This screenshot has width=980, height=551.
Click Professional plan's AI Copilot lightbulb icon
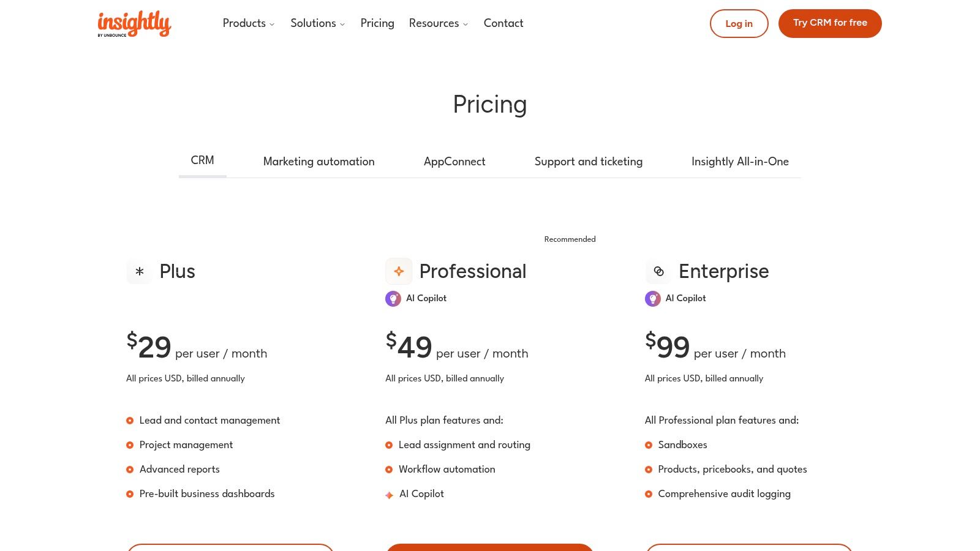393,299
